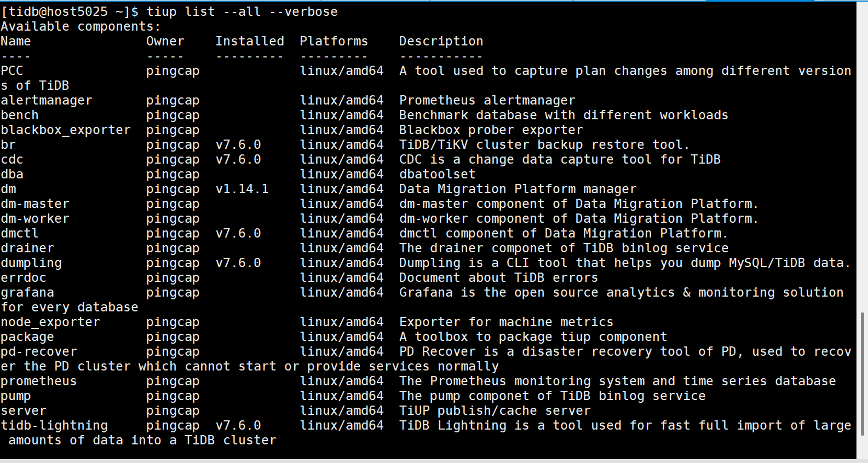Viewport: 868px width, 463px height.
Task: Click the 'Installed' column header
Action: [x=249, y=41]
